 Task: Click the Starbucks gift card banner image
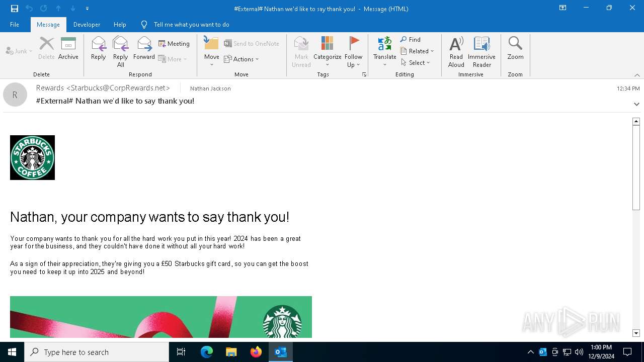161,317
